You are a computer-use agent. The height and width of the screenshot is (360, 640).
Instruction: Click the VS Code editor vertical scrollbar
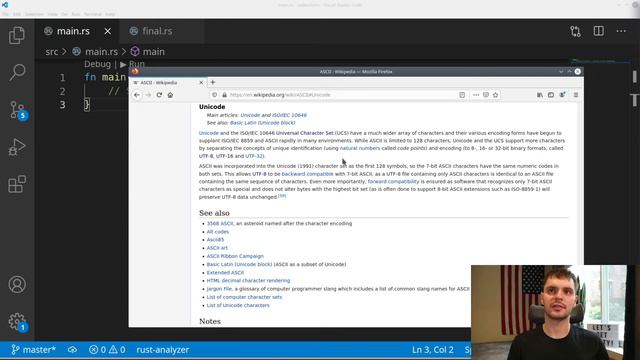click(635, 76)
